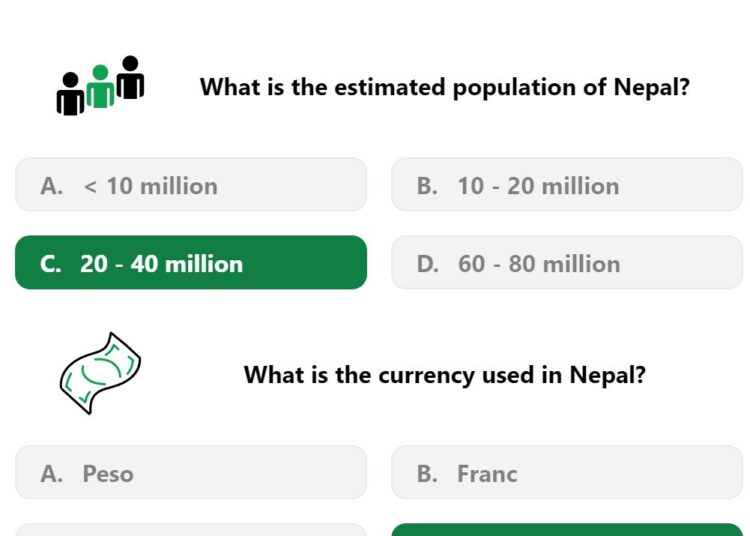The image size is (750, 536).
Task: Select answer A less than 10 million
Action: tap(191, 185)
